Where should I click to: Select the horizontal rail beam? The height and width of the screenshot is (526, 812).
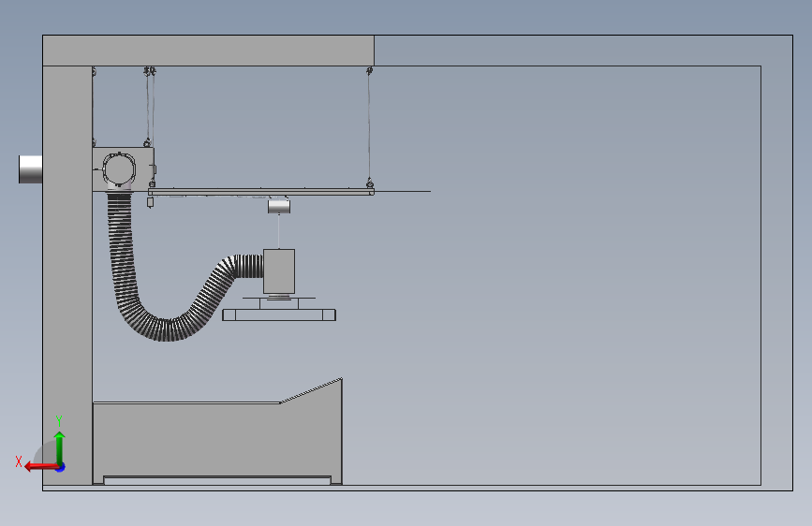pos(261,192)
